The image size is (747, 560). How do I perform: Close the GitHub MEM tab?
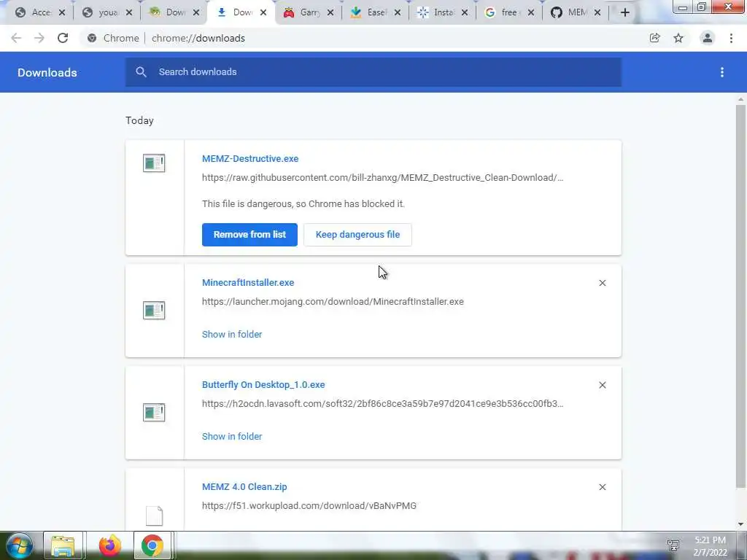pos(597,12)
